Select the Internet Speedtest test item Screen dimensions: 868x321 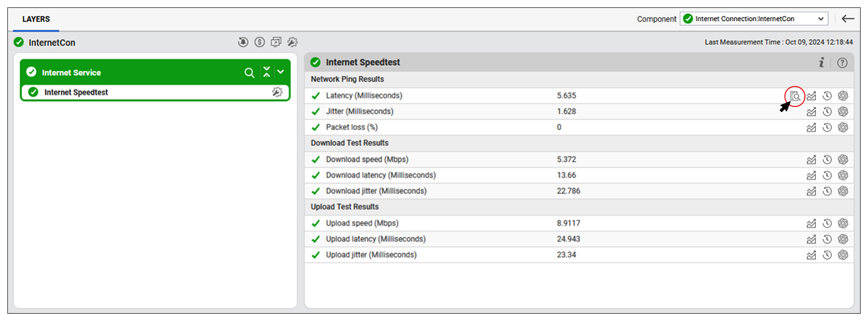pyautogui.click(x=76, y=93)
